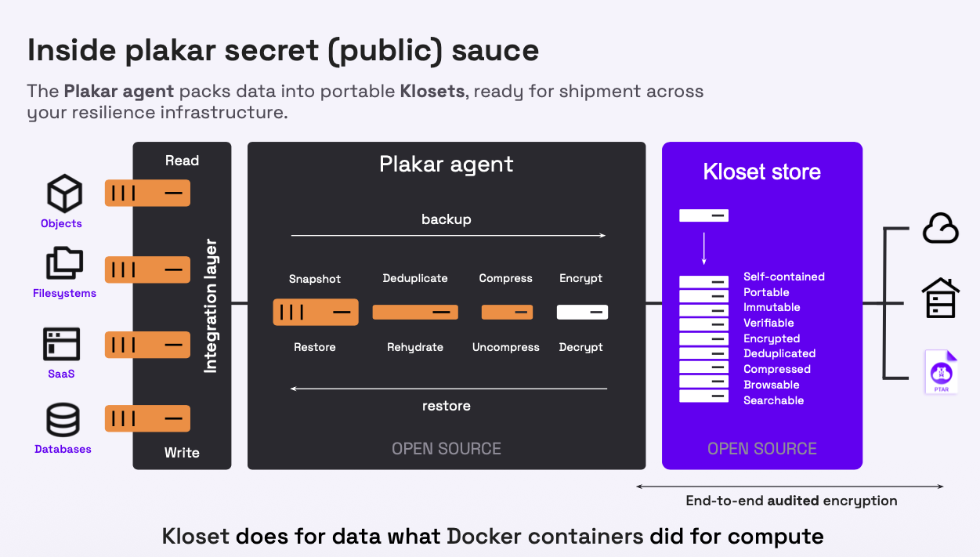The width and height of the screenshot is (980, 557).
Task: Click the orange Snapshot block icon
Action: tap(316, 312)
